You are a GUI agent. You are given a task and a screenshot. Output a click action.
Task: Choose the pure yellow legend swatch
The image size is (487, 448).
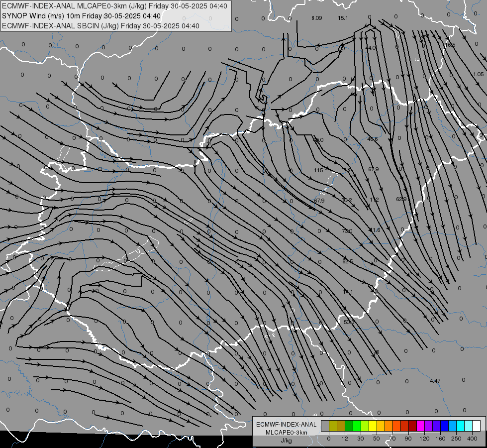(x=373, y=426)
